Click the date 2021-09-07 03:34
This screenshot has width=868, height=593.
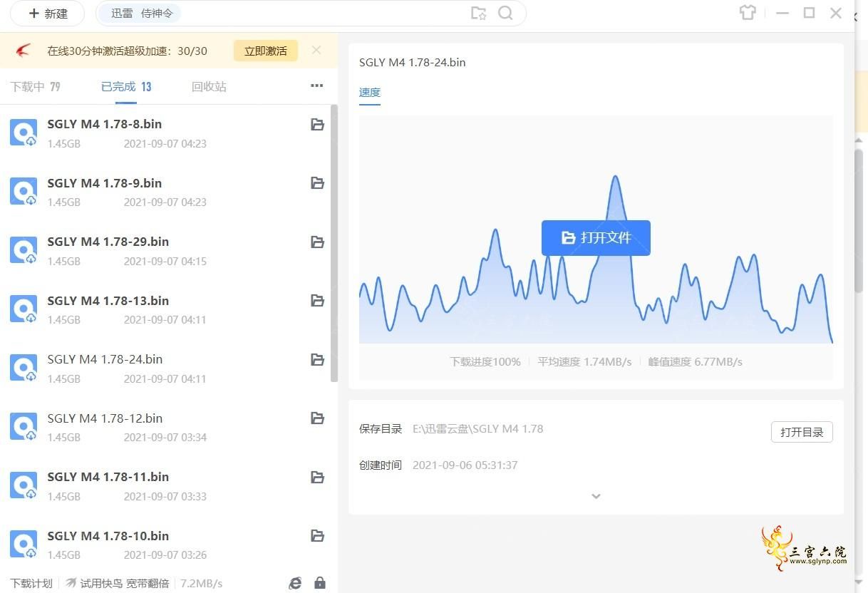[x=165, y=437]
